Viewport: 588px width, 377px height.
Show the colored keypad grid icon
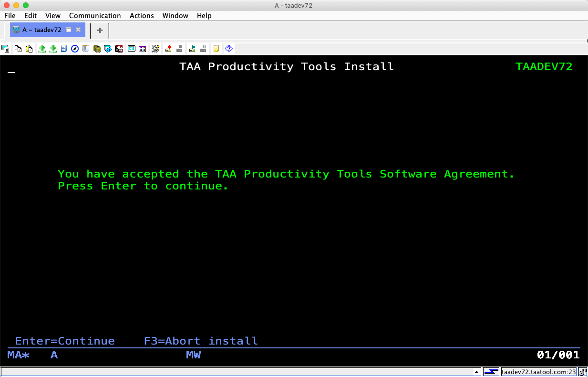coord(142,49)
